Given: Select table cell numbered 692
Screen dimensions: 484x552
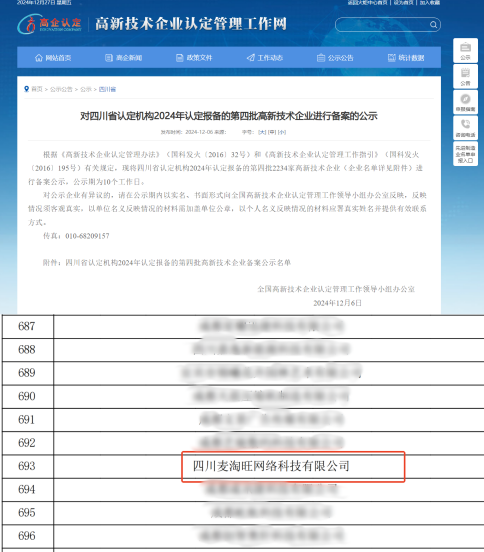Looking at the screenshot, I should click(x=27, y=443).
